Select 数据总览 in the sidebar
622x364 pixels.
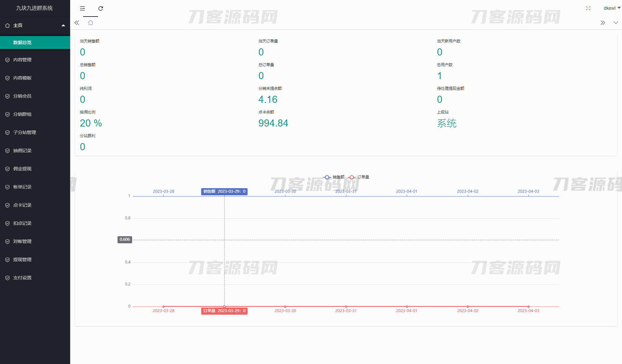click(22, 42)
